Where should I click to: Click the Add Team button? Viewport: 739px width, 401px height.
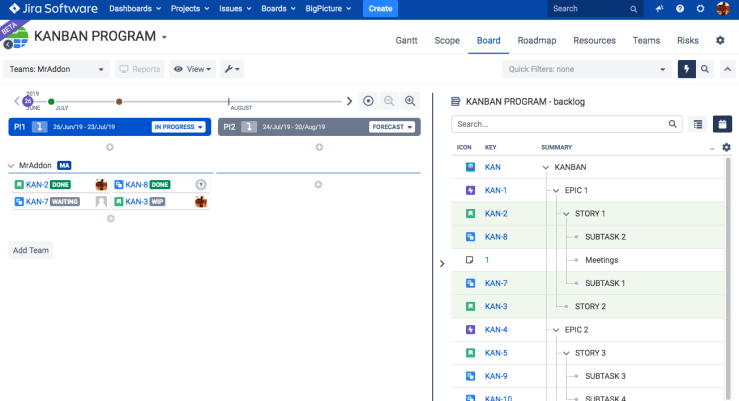click(x=31, y=250)
